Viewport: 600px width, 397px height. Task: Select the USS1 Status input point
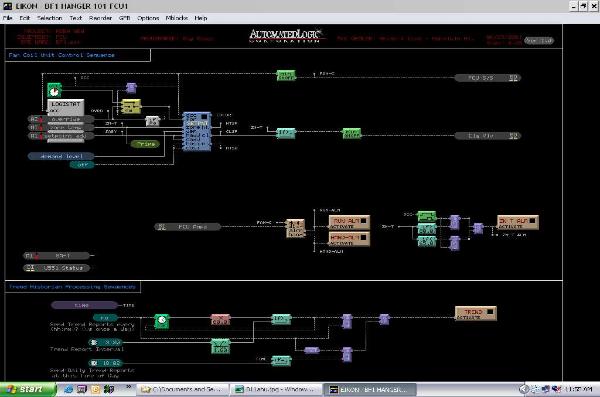pyautogui.click(x=57, y=268)
